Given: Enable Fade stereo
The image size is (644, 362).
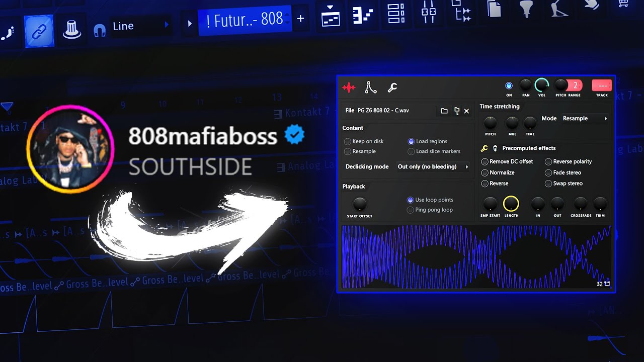Looking at the screenshot, I should point(563,172).
